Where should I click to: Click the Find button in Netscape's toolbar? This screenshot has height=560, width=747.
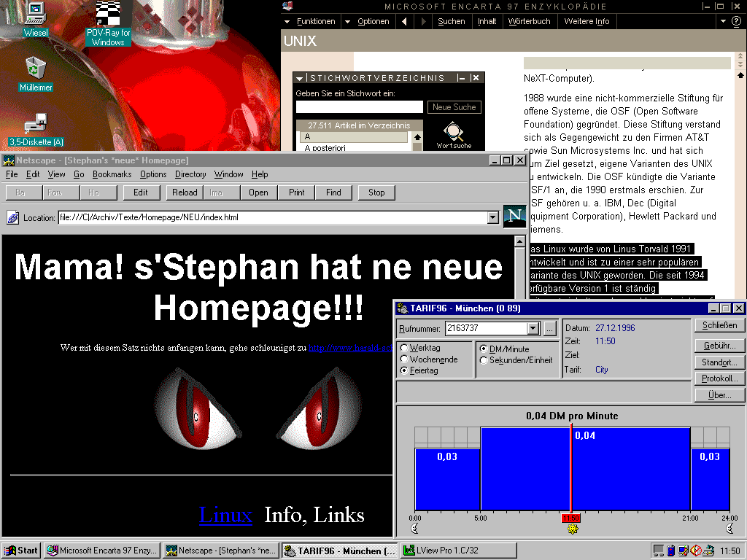click(x=333, y=192)
